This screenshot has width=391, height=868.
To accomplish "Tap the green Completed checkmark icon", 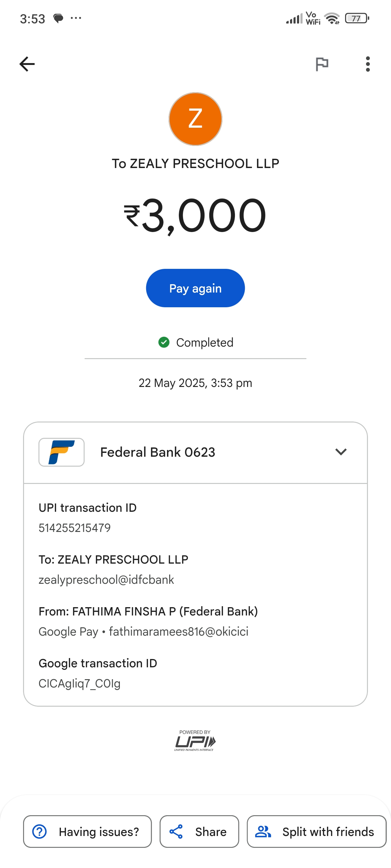I will tap(164, 342).
